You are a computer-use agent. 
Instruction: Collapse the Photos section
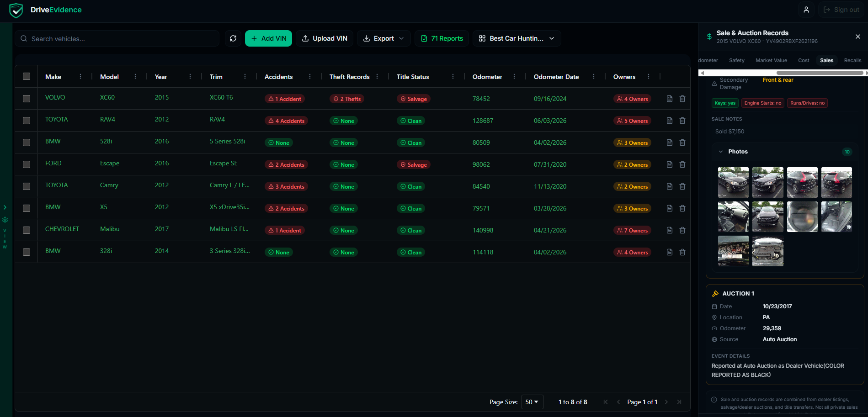pyautogui.click(x=721, y=152)
